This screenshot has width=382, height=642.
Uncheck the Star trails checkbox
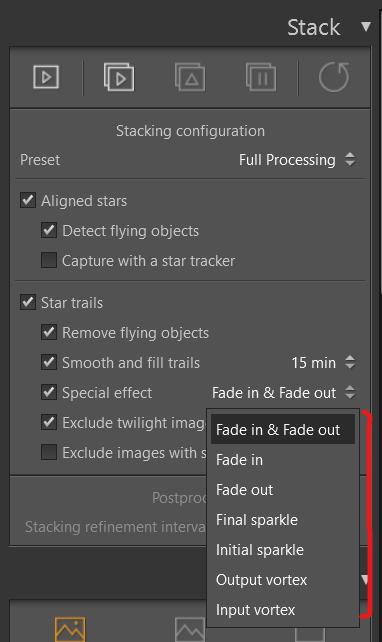pyautogui.click(x=28, y=303)
